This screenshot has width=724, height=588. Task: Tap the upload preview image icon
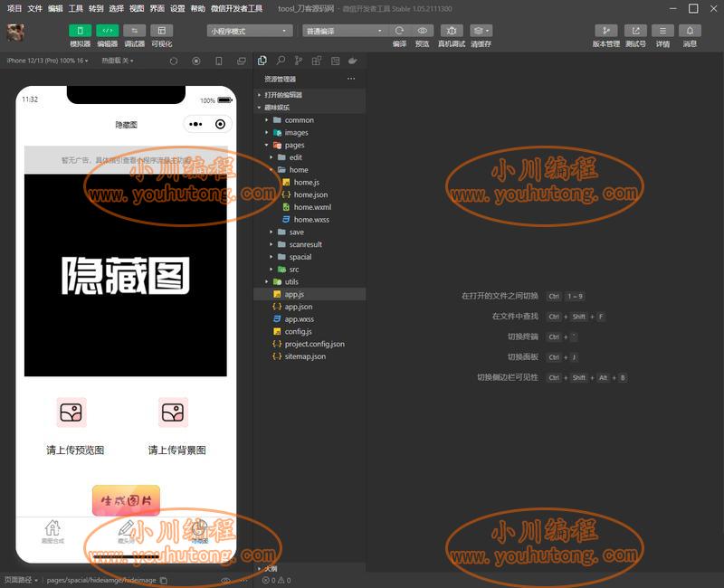point(71,413)
